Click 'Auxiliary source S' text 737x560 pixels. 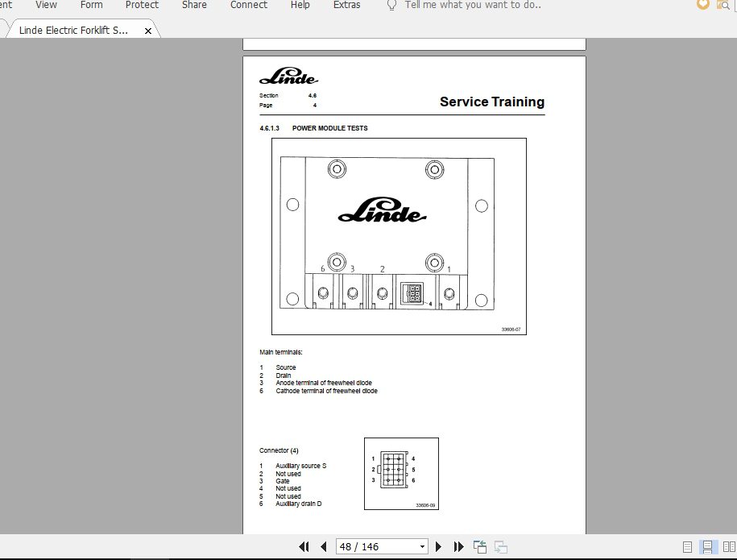pos(300,466)
